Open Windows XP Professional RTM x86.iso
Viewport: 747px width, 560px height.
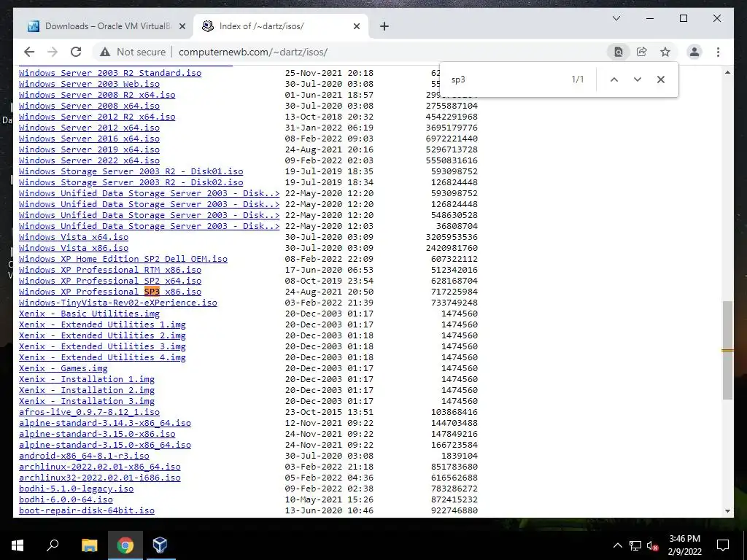pyautogui.click(x=110, y=270)
